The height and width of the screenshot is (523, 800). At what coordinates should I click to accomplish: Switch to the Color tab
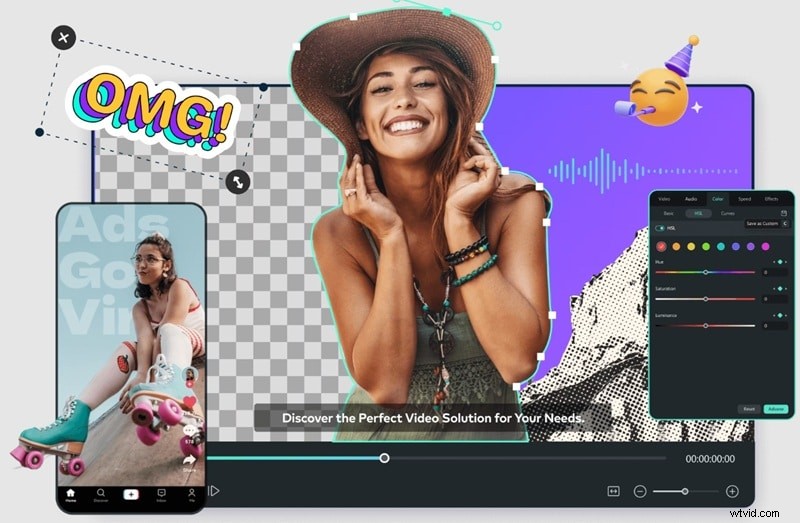[x=718, y=199]
